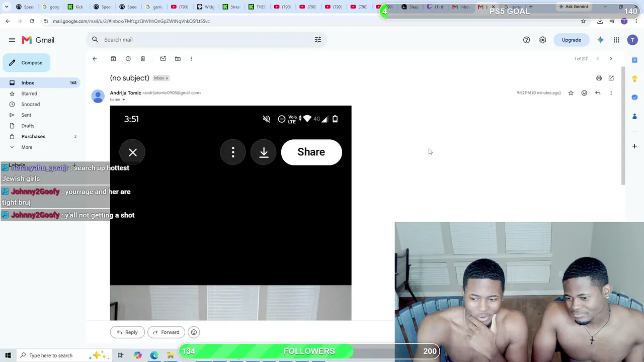Open Gmail Support help icon

click(526, 40)
